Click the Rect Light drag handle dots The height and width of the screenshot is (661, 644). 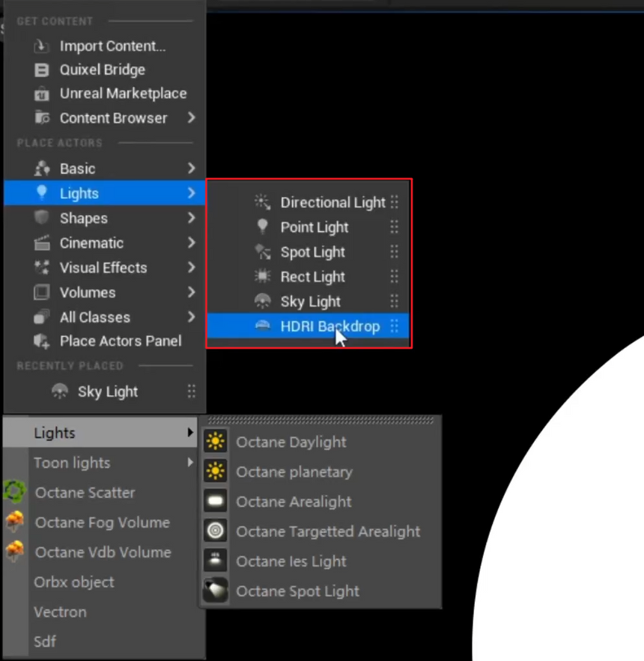pyautogui.click(x=395, y=276)
